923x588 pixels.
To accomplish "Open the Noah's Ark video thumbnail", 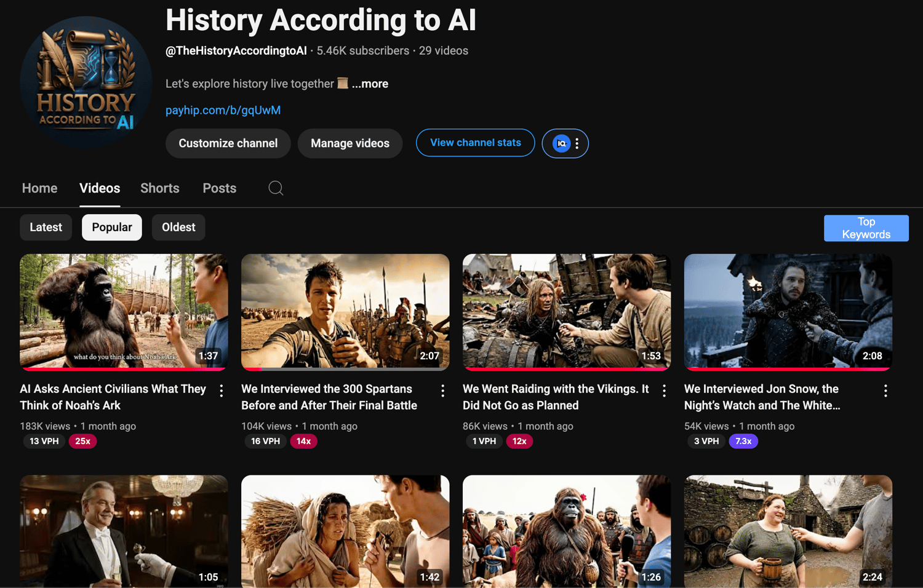I will (124, 312).
